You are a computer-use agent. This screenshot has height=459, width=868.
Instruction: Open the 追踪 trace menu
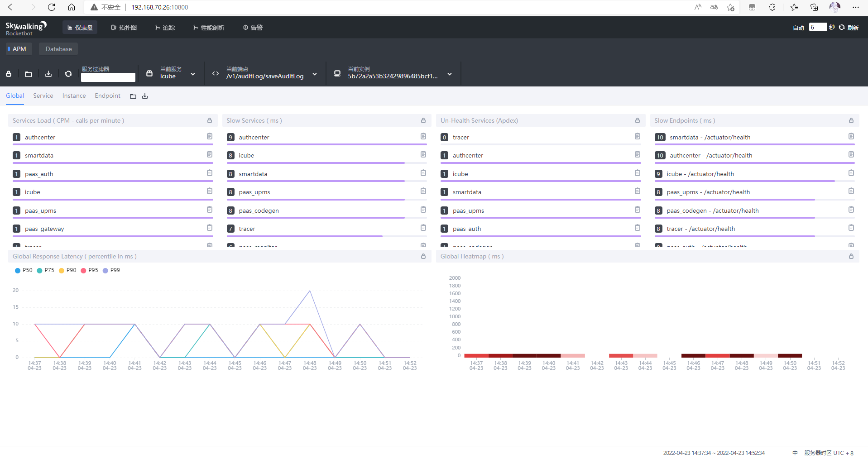[x=165, y=28]
